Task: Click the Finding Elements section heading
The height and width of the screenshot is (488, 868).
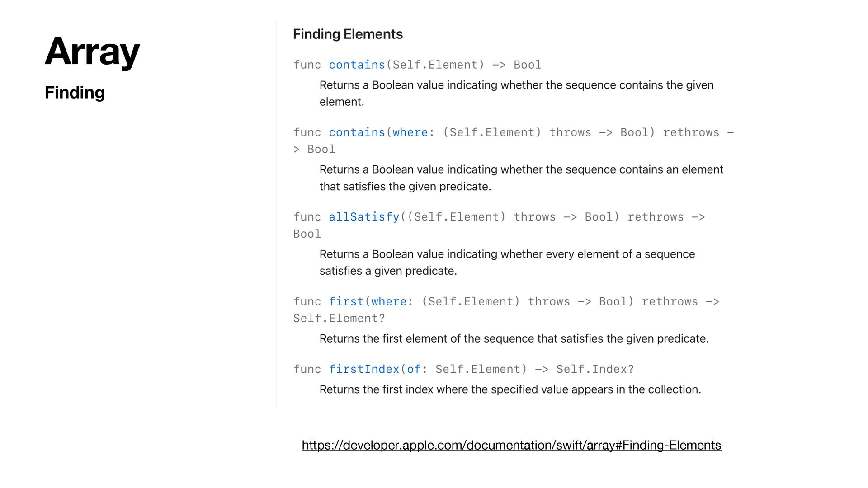Action: [348, 34]
